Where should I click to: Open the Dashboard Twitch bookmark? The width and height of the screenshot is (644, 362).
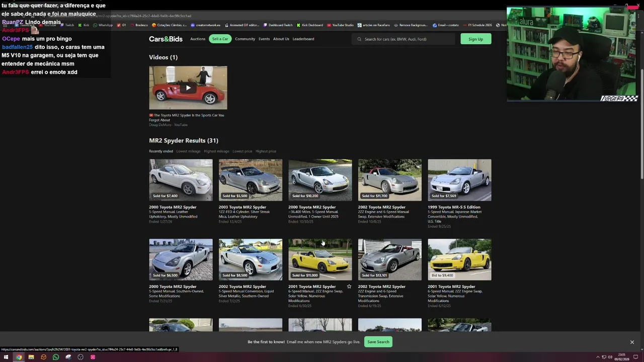[x=278, y=25]
